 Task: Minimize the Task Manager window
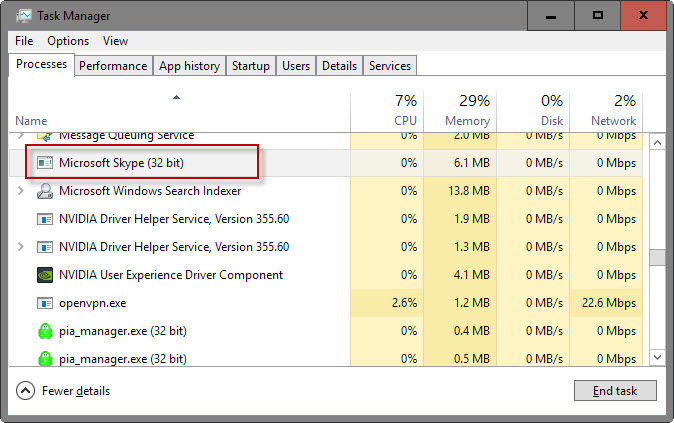pyautogui.click(x=551, y=16)
